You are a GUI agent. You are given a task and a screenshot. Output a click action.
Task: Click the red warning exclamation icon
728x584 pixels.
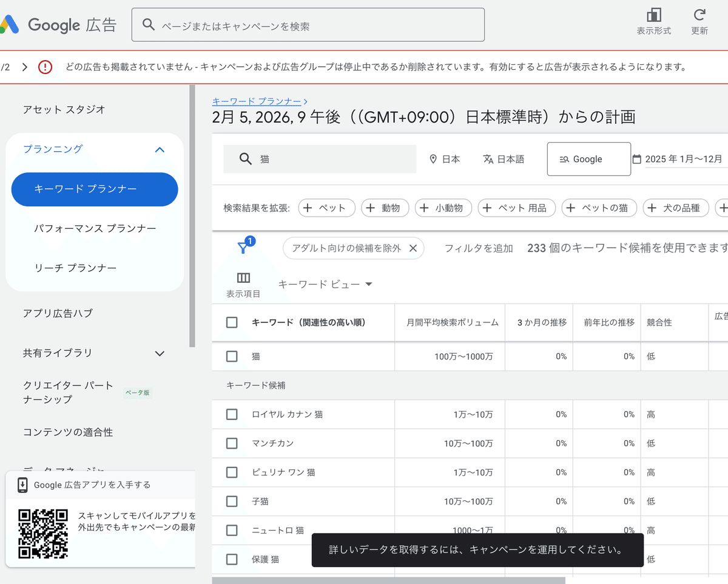click(45, 67)
